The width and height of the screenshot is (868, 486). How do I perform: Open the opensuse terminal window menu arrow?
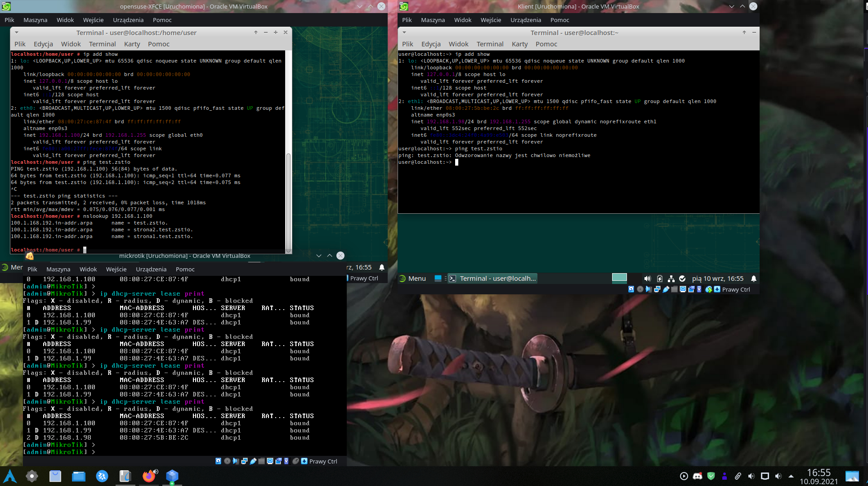pyautogui.click(x=17, y=32)
